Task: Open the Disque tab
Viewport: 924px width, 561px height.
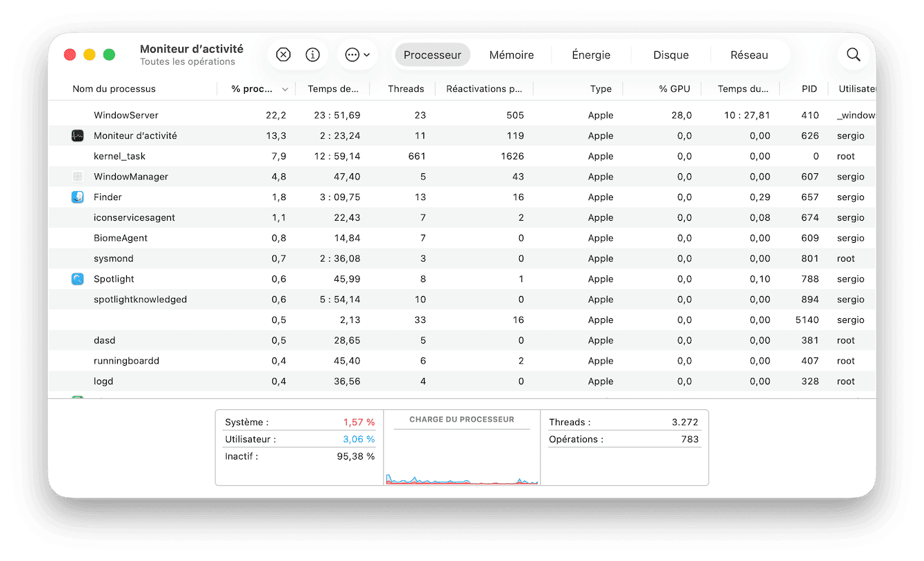Action: 671,55
